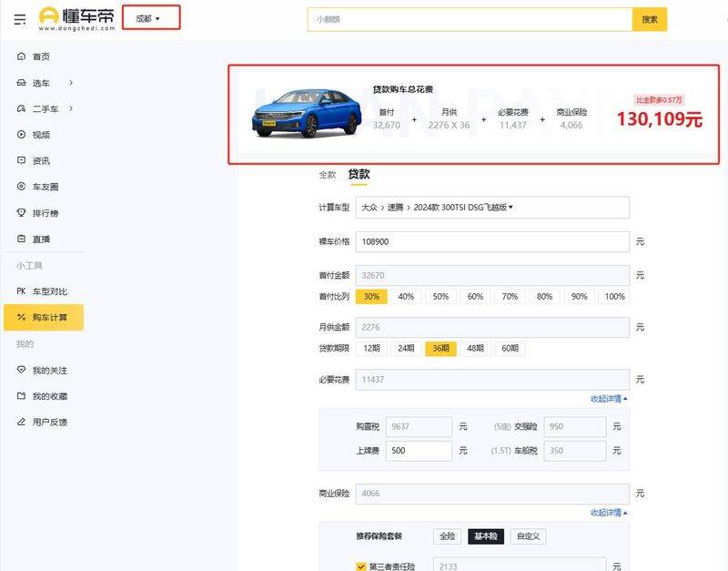Switch to the 全款 tab
728x571 pixels.
(328, 175)
